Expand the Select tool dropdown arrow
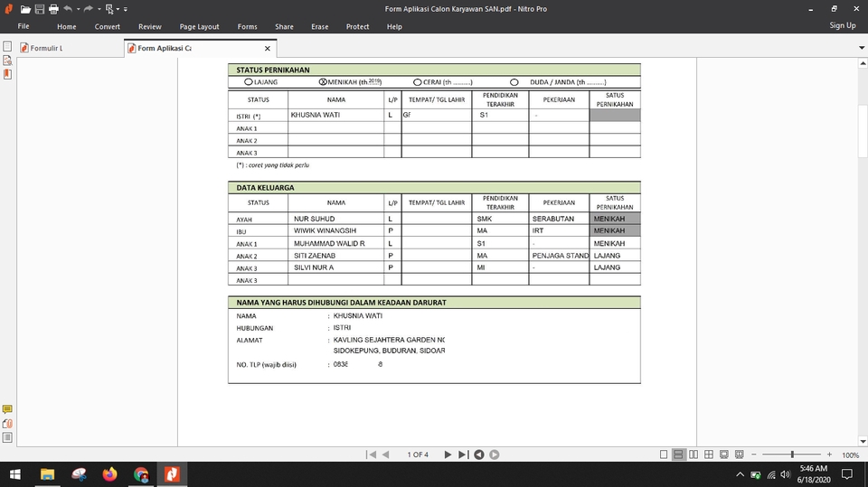 point(118,9)
